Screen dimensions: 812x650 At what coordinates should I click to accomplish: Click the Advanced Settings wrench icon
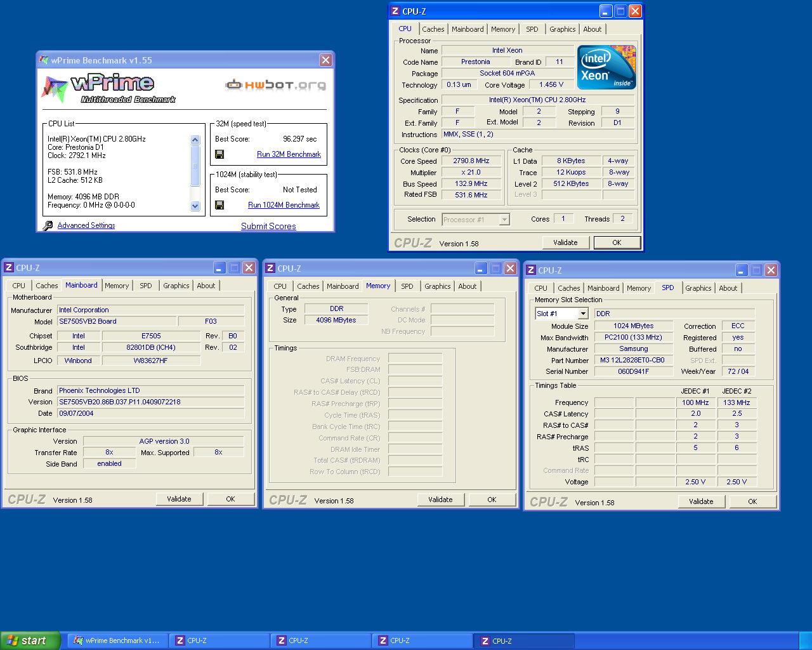tap(48, 226)
